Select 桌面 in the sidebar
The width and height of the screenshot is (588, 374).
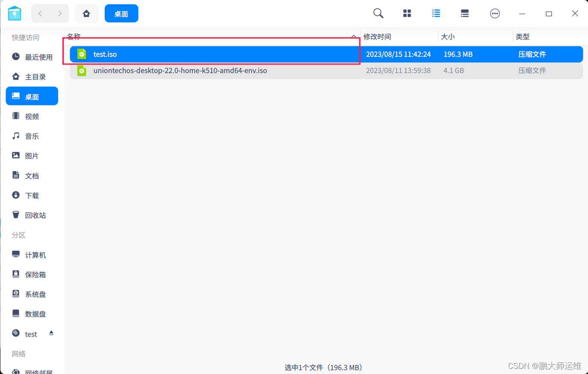[32, 96]
